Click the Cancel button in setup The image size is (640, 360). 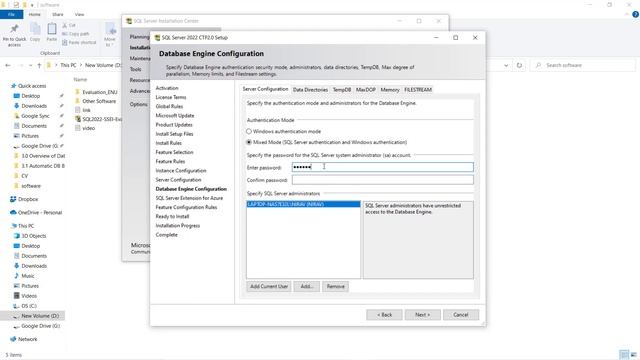[461, 315]
